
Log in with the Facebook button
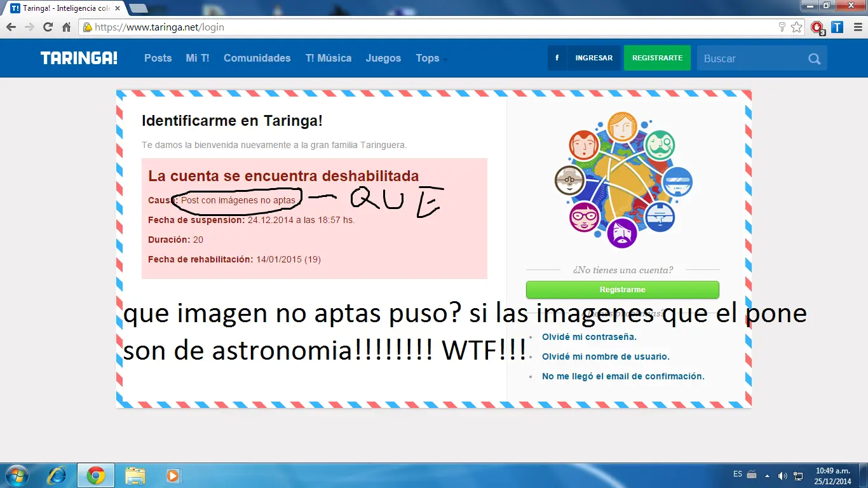[x=557, y=58]
